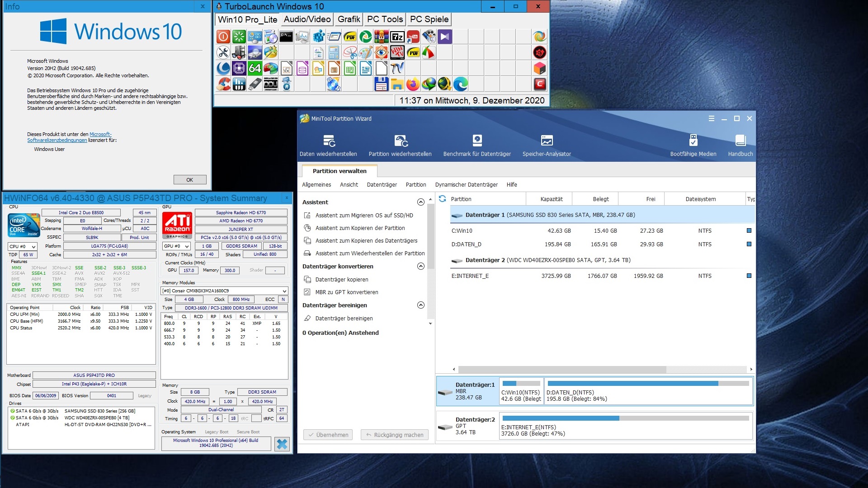Image resolution: width=868 pixels, height=488 pixels.
Task: Open the Dynamischer Datenträger menu
Action: point(466,185)
